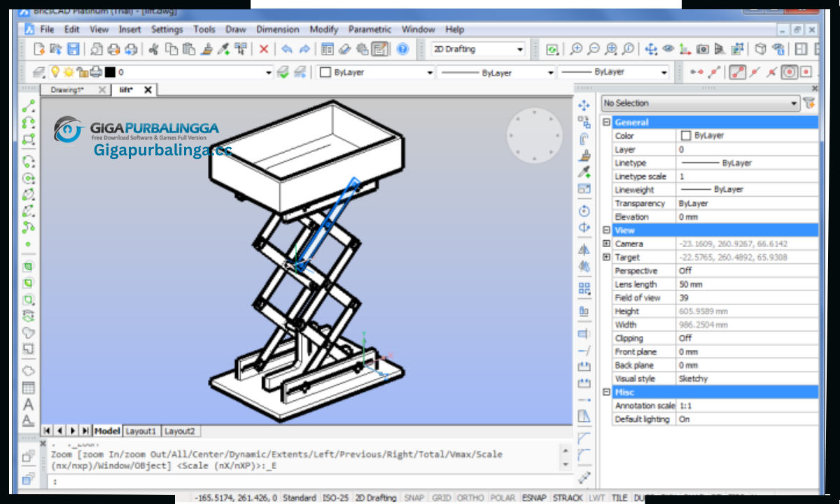Viewport: 840px width, 504px height.
Task: Click the Zoom Out magnifier icon
Action: (x=594, y=49)
